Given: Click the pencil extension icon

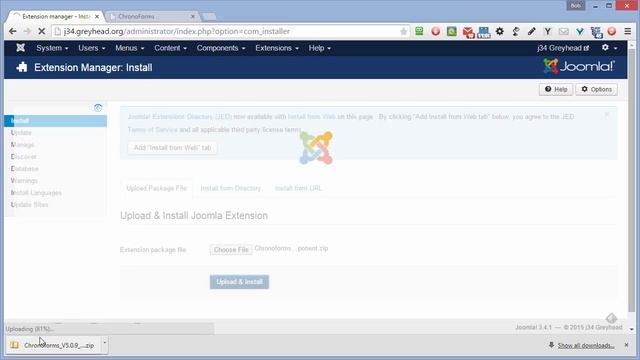Looking at the screenshot, I should (x=531, y=31).
